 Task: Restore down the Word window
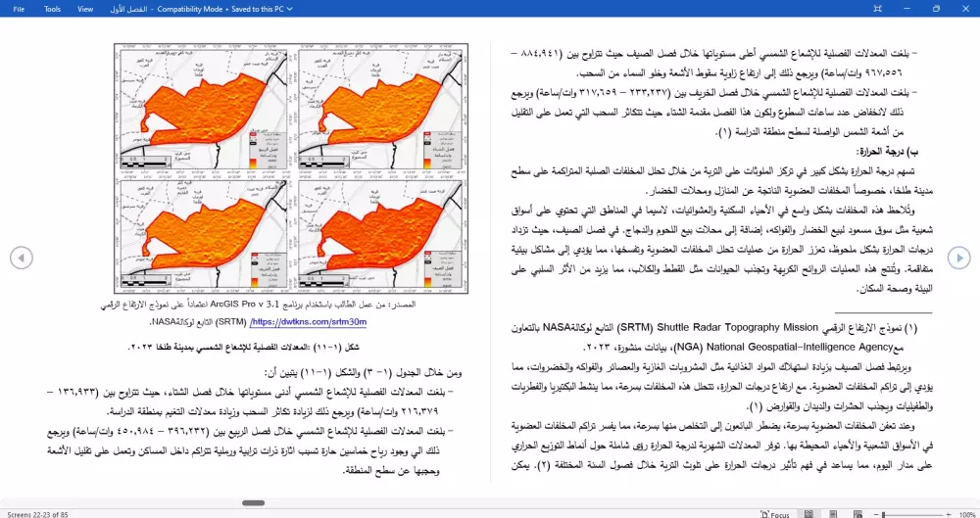pyautogui.click(x=936, y=9)
